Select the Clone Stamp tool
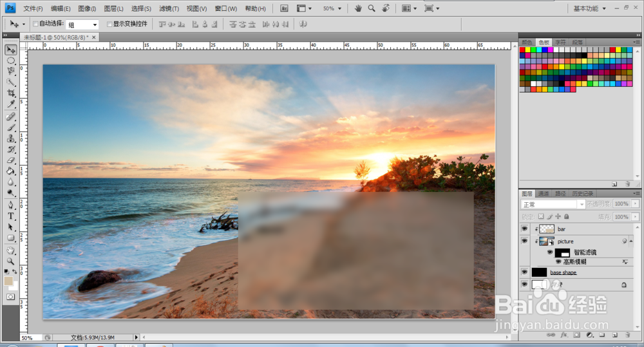This screenshot has height=347, width=644. coord(11,138)
